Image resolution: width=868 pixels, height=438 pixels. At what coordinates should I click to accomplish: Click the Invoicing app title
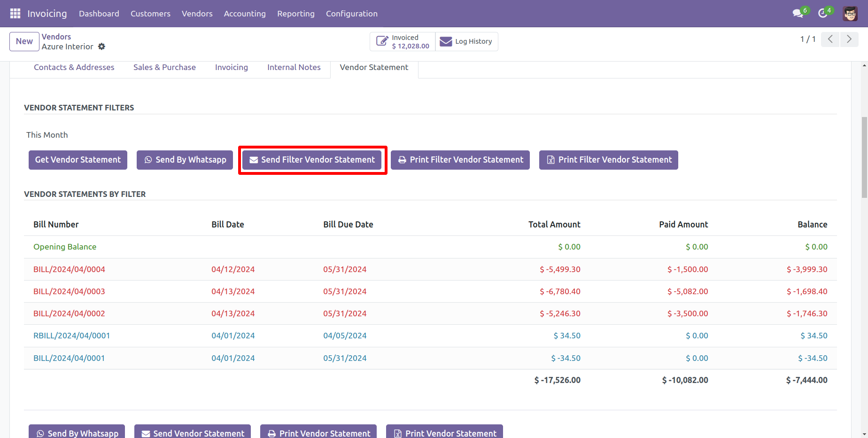(47, 14)
